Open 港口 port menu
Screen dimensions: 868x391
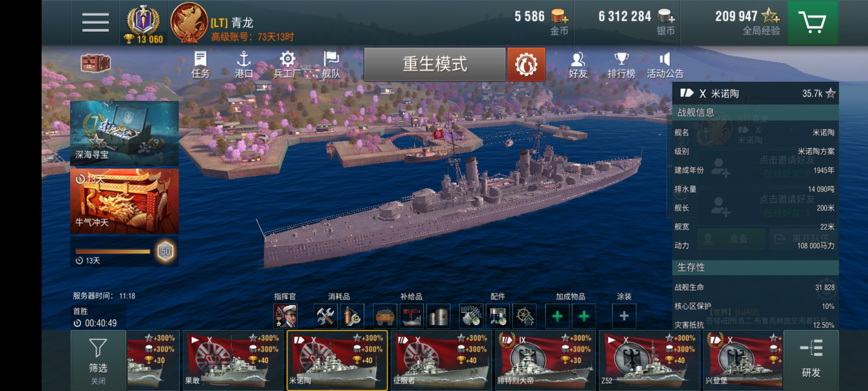(244, 65)
